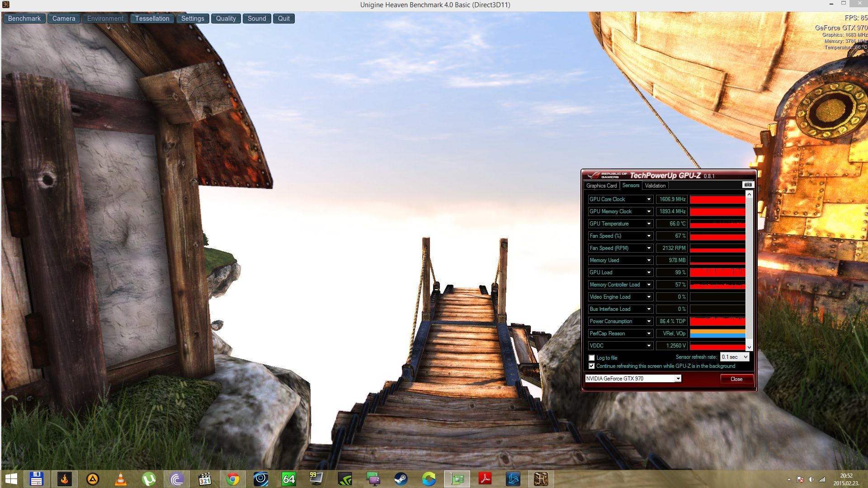Open GPU Memory Clock sensor dropdown

pos(649,211)
